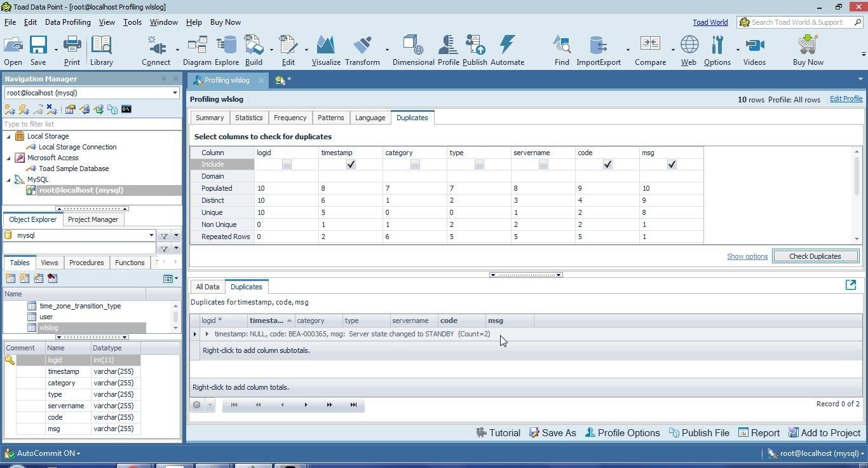The width and height of the screenshot is (868, 468).
Task: Collapse the Local Storage tree node
Action: (x=9, y=136)
